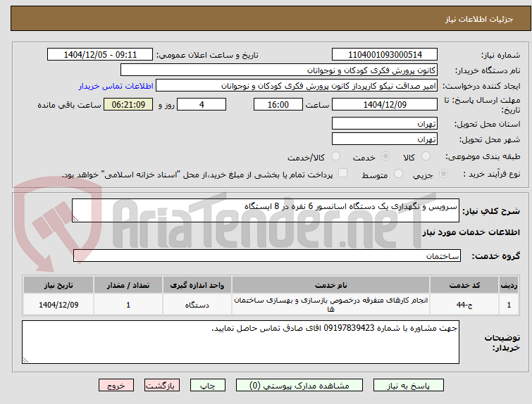Click the استان محل تحویل field تهران

[x=385, y=123]
